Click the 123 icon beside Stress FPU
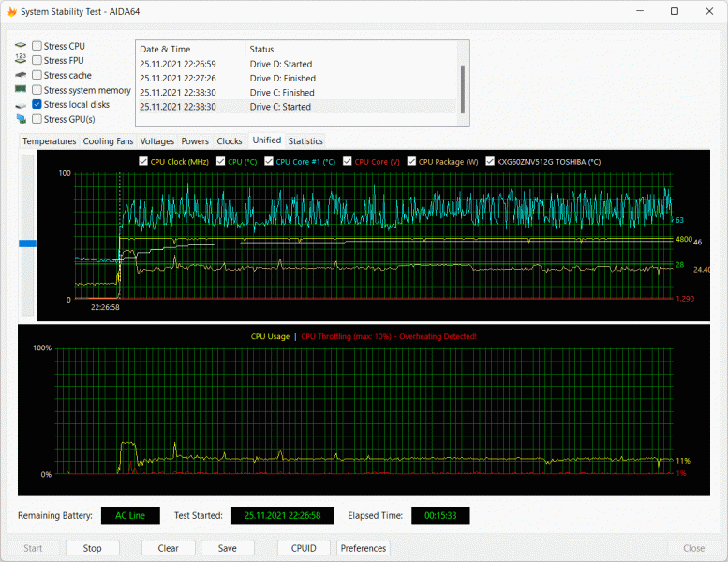This screenshot has height=562, width=728. tap(21, 60)
